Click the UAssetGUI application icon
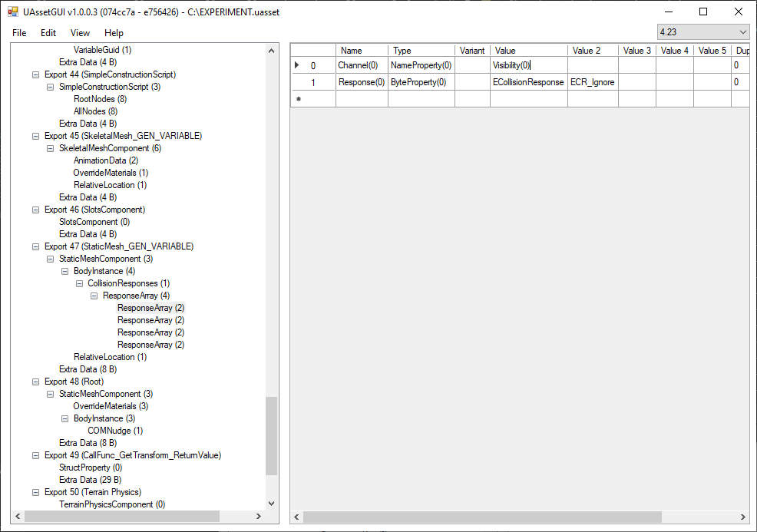The width and height of the screenshot is (757, 532). pos(13,12)
